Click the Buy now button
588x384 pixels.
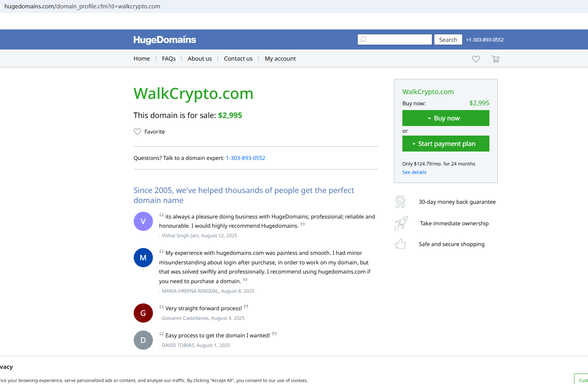pyautogui.click(x=446, y=118)
